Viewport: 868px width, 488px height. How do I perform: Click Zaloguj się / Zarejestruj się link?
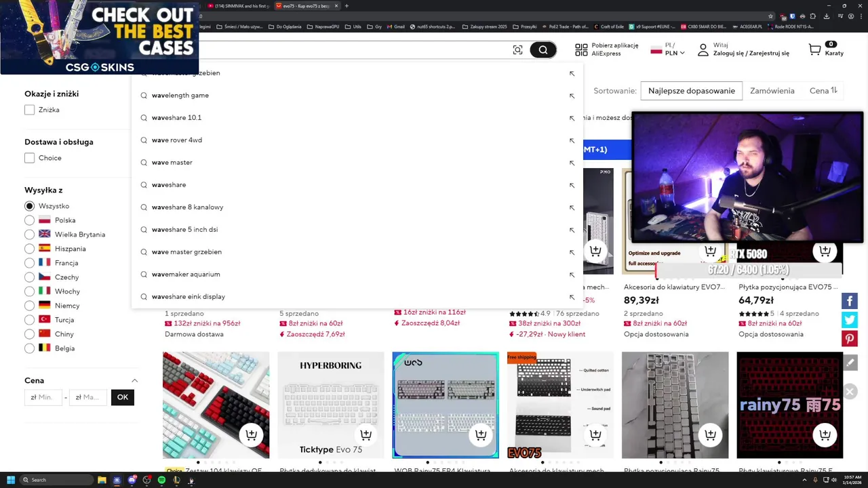751,54
